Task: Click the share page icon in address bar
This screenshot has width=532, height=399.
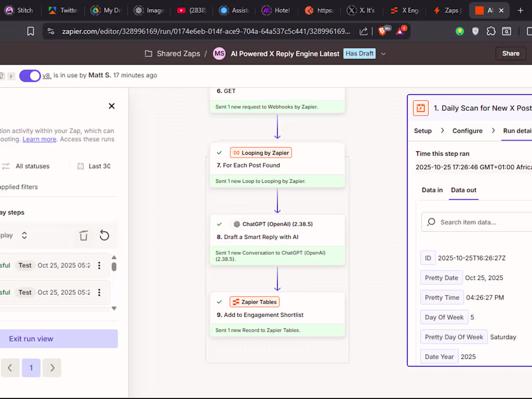Action: click(363, 31)
